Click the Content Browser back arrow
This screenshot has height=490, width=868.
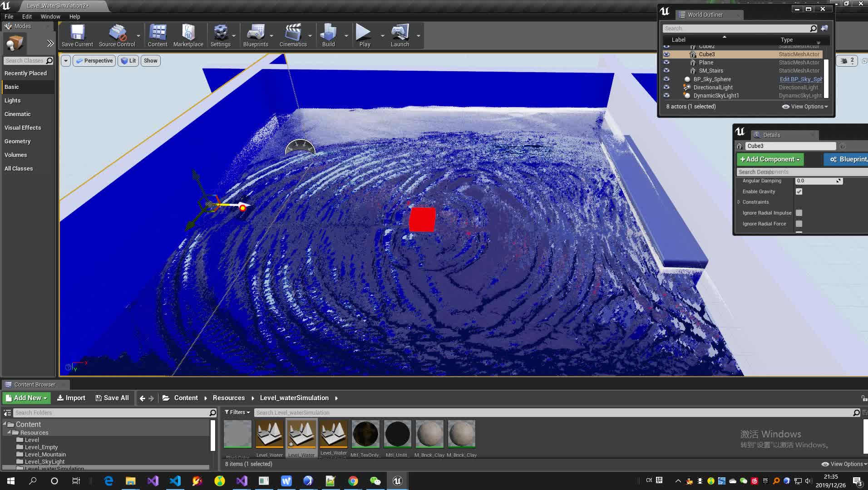pos(143,398)
